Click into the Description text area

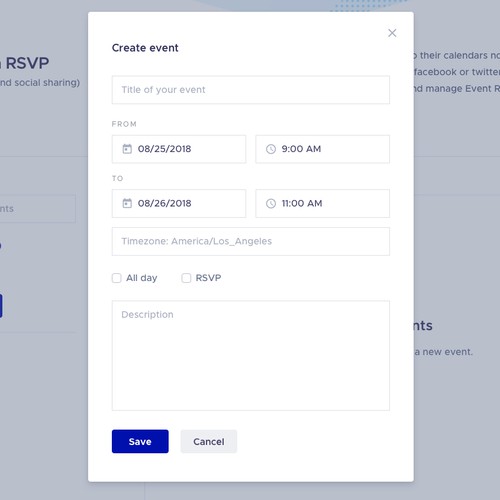[x=251, y=355]
